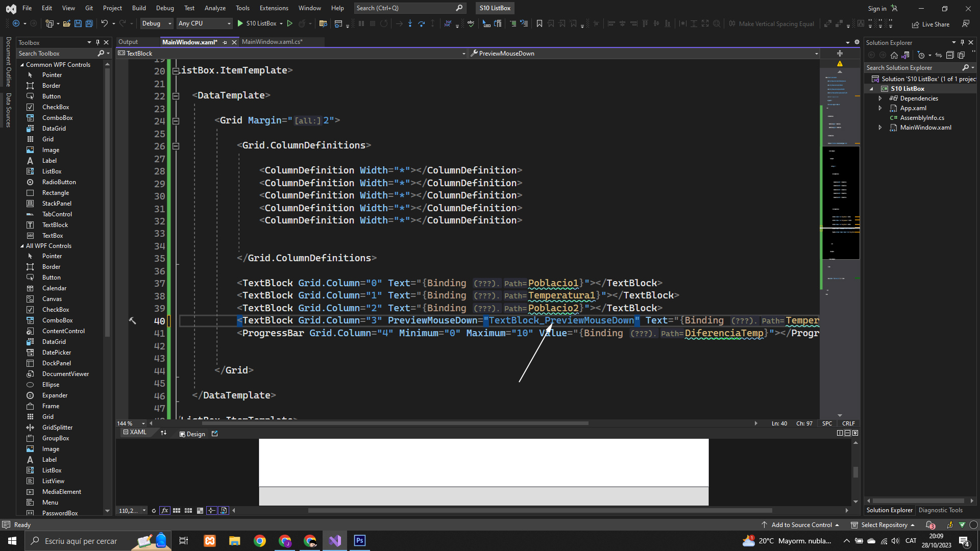This screenshot has height=551, width=980.
Task: Toggle effects fx button in designer
Action: pyautogui.click(x=165, y=511)
